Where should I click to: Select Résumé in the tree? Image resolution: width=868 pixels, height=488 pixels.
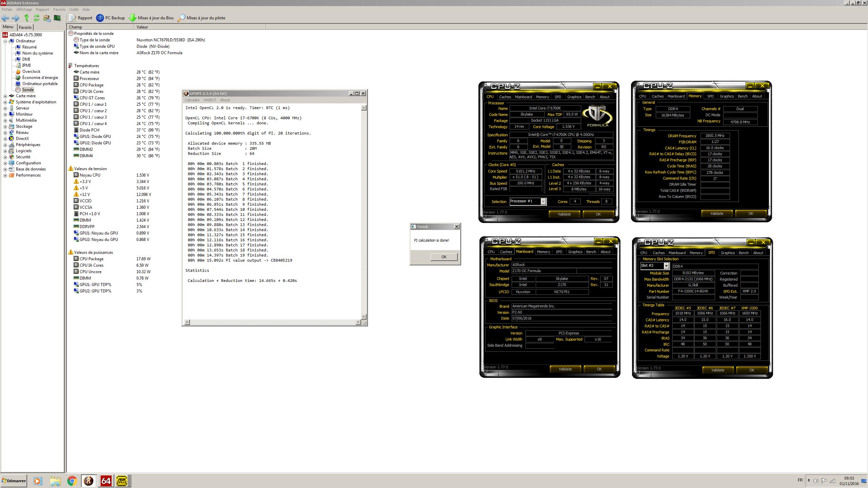tap(29, 47)
